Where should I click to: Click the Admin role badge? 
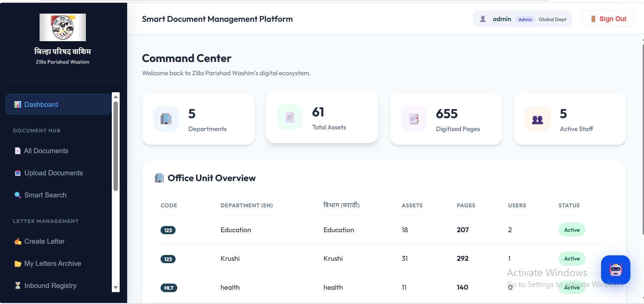[525, 19]
